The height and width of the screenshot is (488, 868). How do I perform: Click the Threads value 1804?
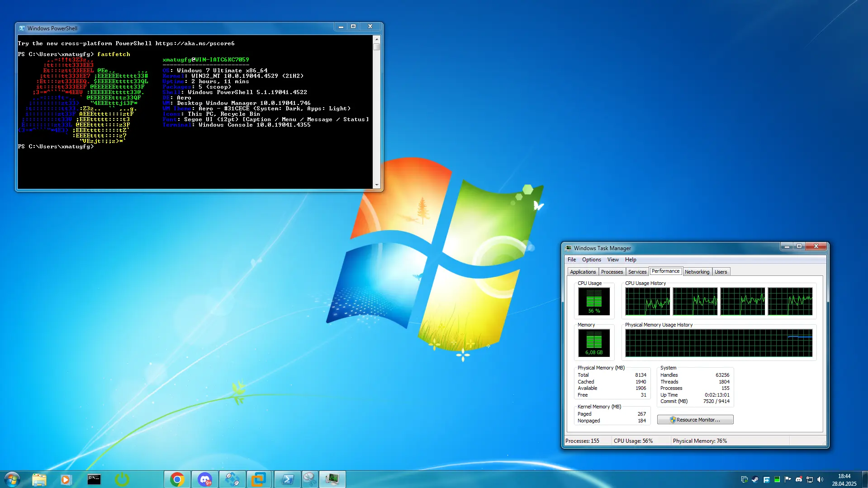tap(724, 382)
